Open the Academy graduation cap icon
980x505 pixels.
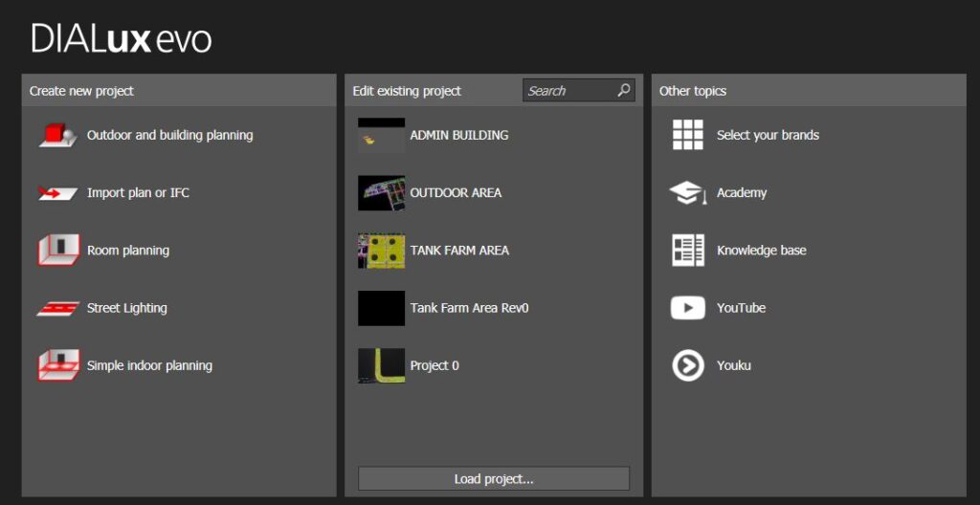point(687,193)
